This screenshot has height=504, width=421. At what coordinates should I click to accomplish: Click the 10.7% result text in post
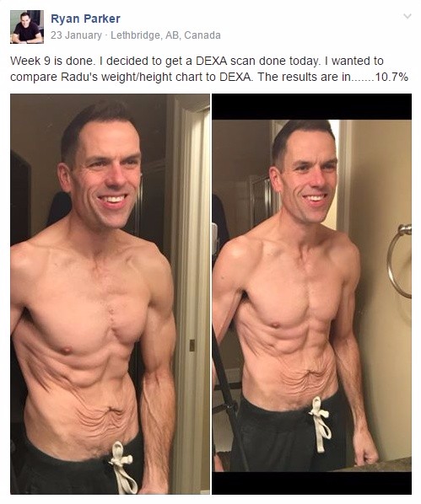tap(392, 78)
